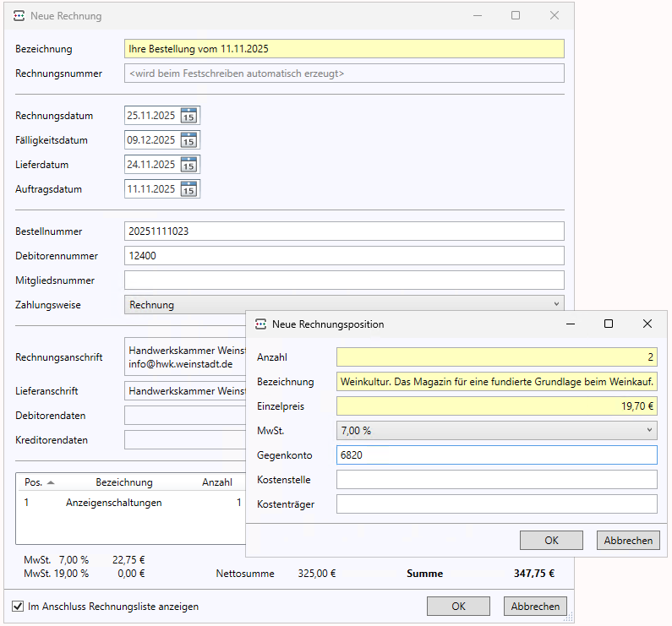Open calendar picker for Fälligkeitsdatum

pyautogui.click(x=188, y=140)
